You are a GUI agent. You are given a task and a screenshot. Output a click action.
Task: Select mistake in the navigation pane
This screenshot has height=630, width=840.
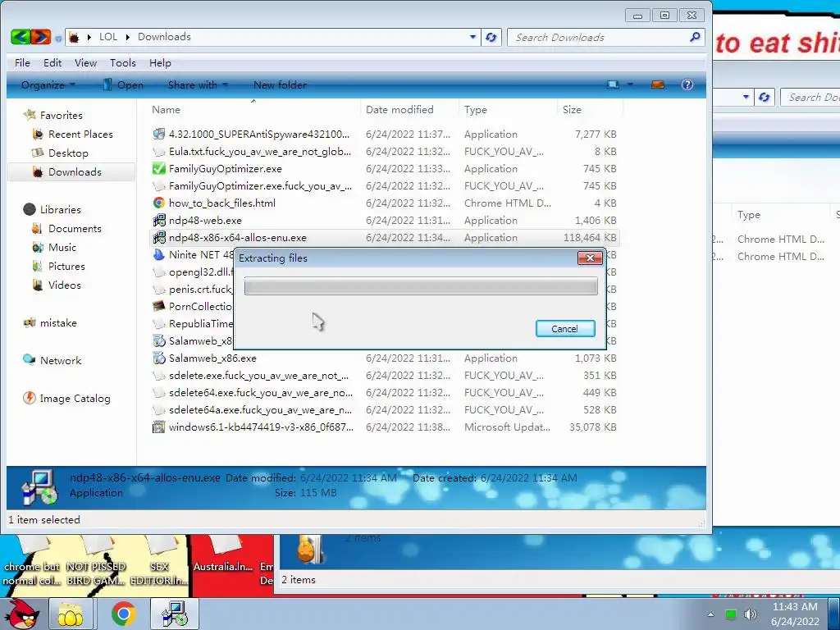point(58,322)
